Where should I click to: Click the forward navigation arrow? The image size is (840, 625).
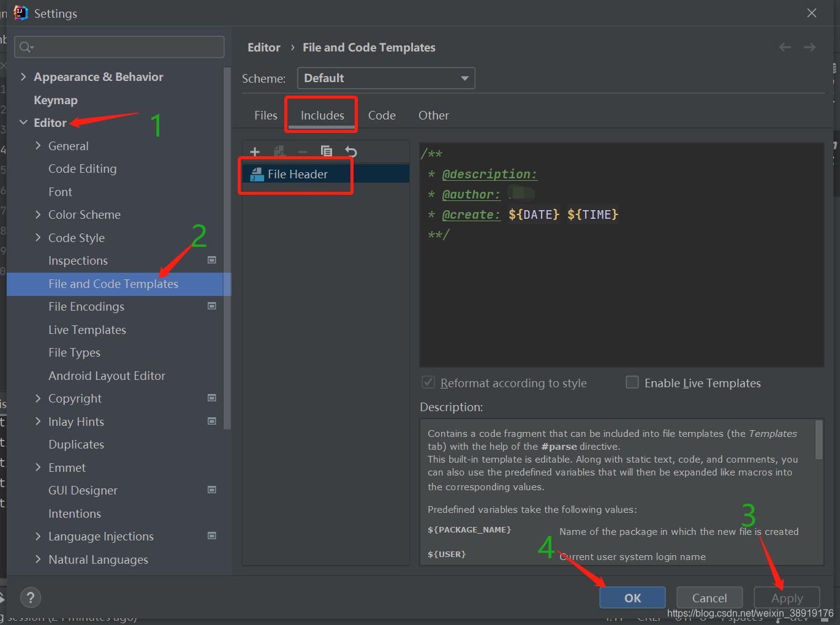pos(809,47)
